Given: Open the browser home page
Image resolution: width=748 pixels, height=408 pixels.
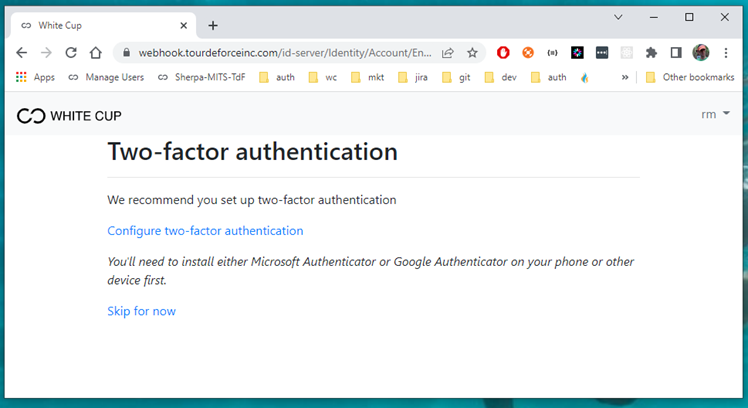Looking at the screenshot, I should (96, 52).
